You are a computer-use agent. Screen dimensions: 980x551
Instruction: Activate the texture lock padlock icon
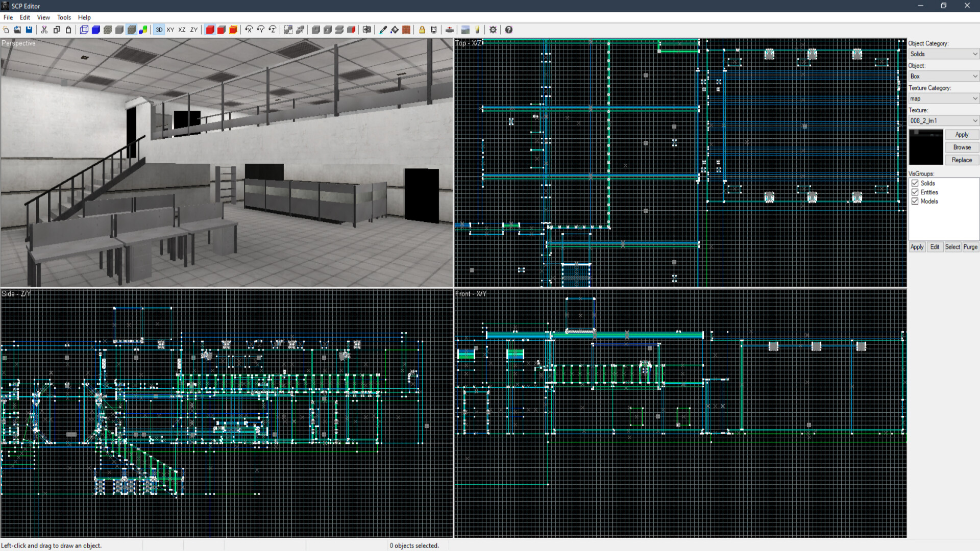422,30
